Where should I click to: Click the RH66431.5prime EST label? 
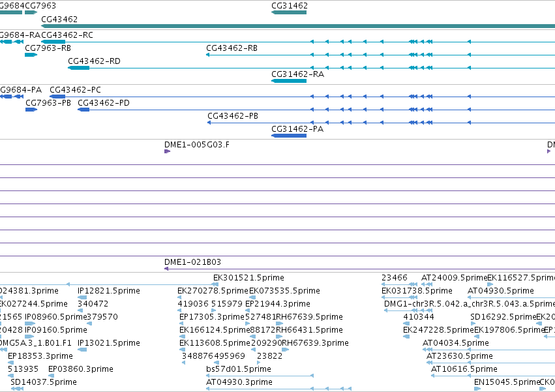click(309, 330)
